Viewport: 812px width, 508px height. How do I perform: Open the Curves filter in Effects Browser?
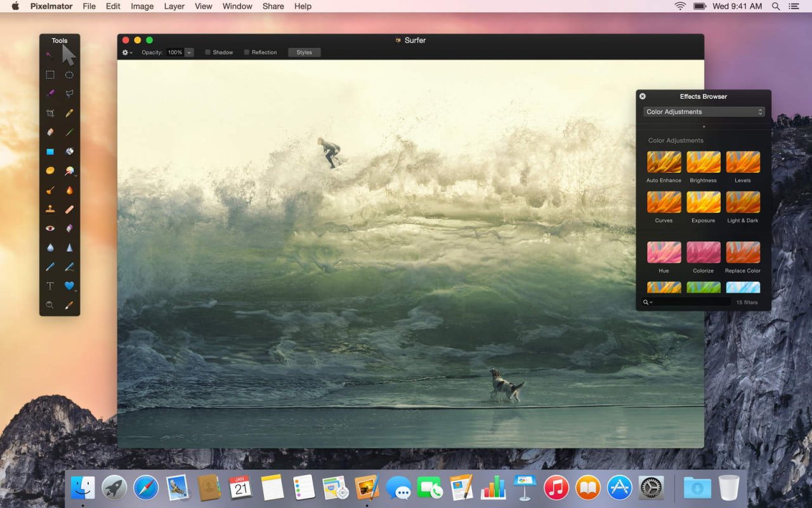click(x=663, y=204)
